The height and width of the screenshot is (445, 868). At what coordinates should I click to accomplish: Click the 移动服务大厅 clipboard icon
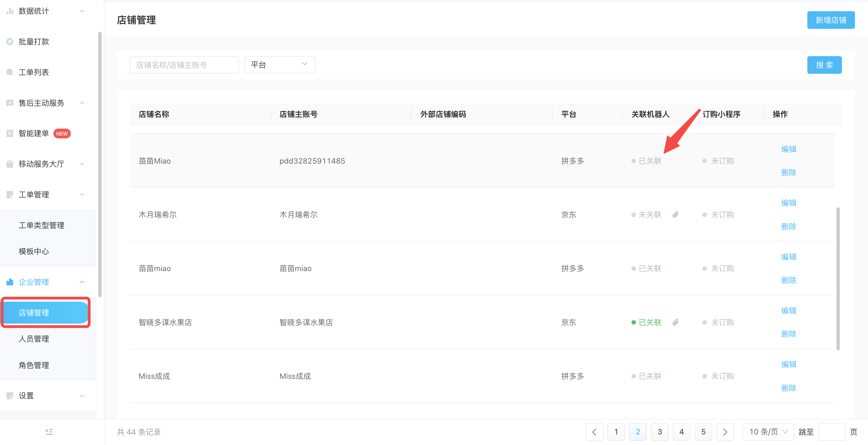tap(10, 164)
